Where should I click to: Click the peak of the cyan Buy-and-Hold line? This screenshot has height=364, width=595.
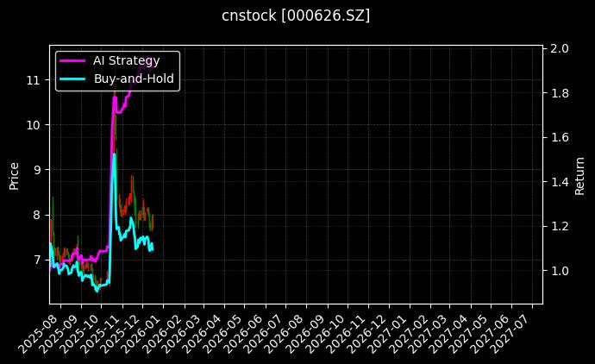114,154
